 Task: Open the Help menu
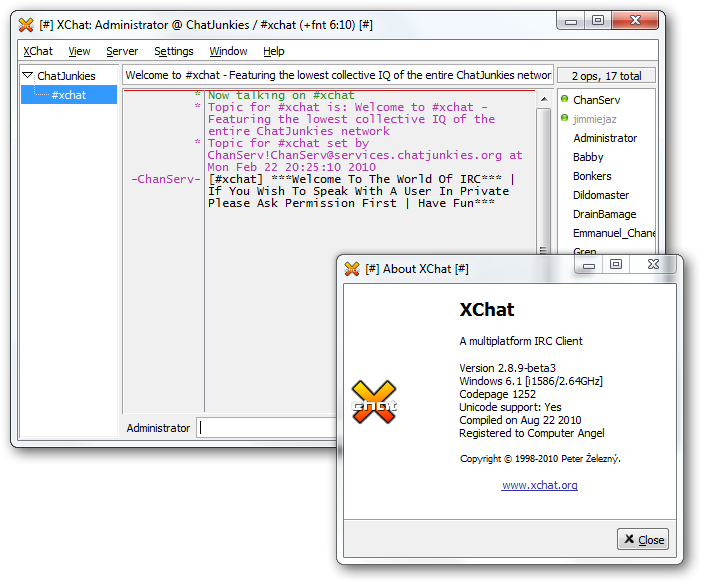point(274,51)
